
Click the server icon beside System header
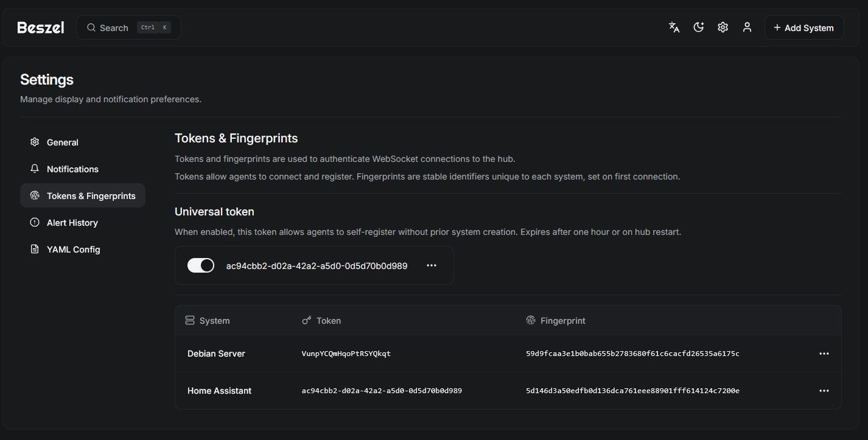[x=190, y=320]
